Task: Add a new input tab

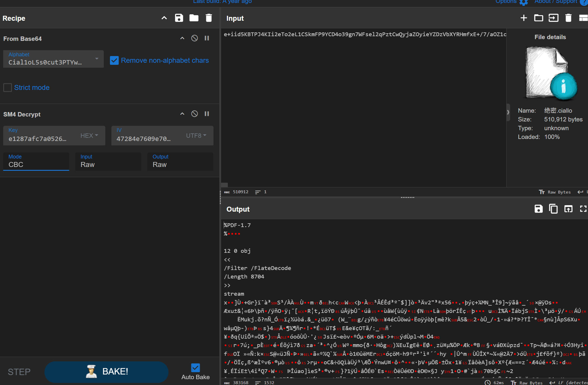Action: click(x=524, y=18)
